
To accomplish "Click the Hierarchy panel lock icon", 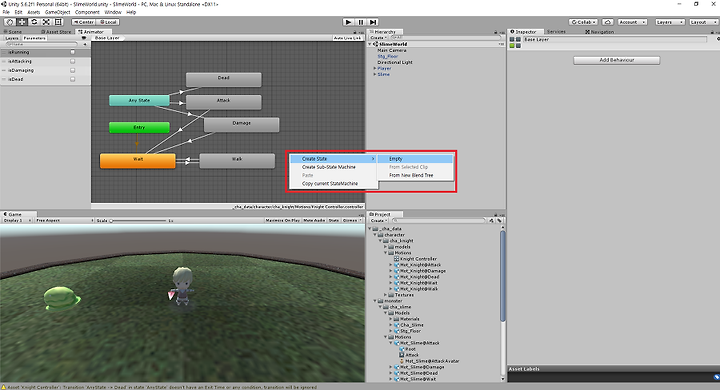I will point(496,32).
